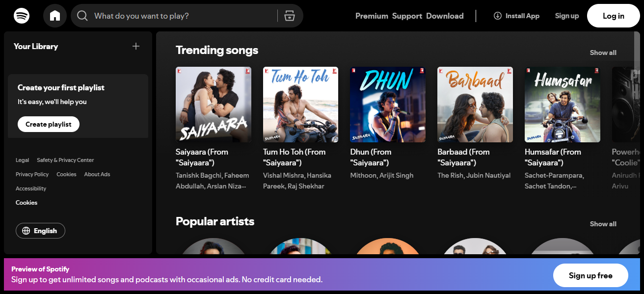Click the Your Library heading
This screenshot has height=294, width=644.
(x=36, y=46)
